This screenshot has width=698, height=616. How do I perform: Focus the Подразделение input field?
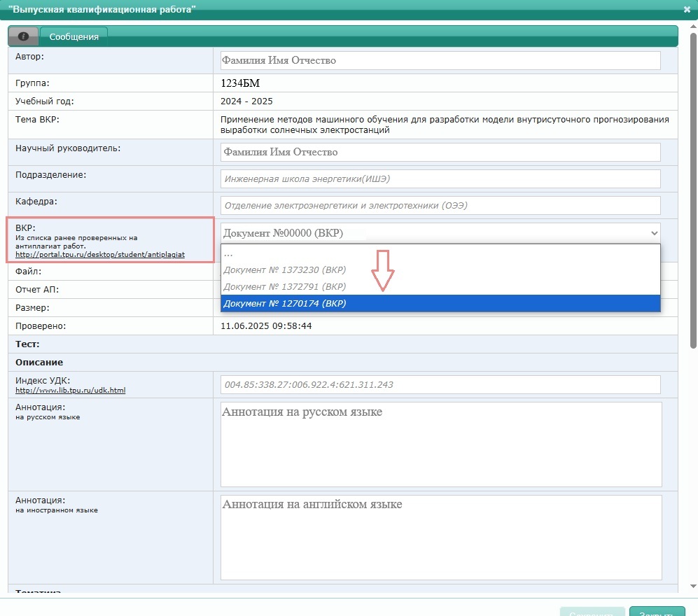pos(440,179)
